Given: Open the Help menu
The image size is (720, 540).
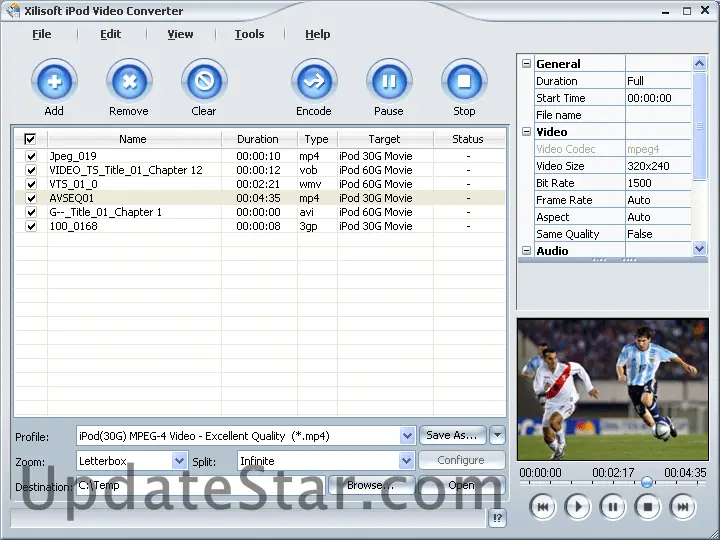Looking at the screenshot, I should coord(318,34).
